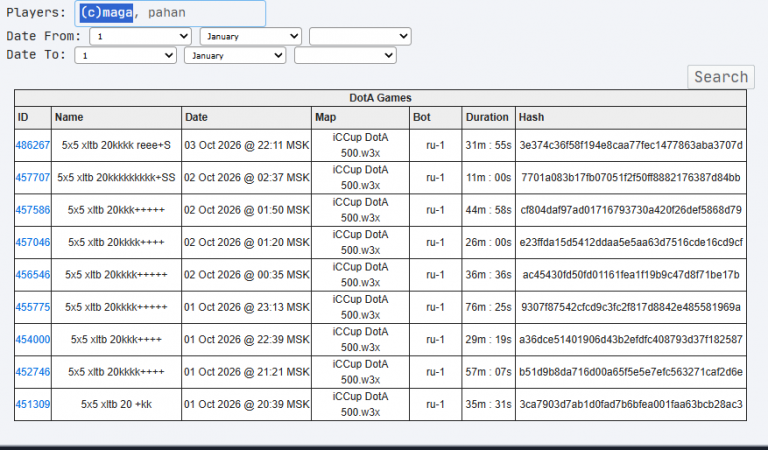Select hash starting with 3e374c36f58f

[x=631, y=145]
